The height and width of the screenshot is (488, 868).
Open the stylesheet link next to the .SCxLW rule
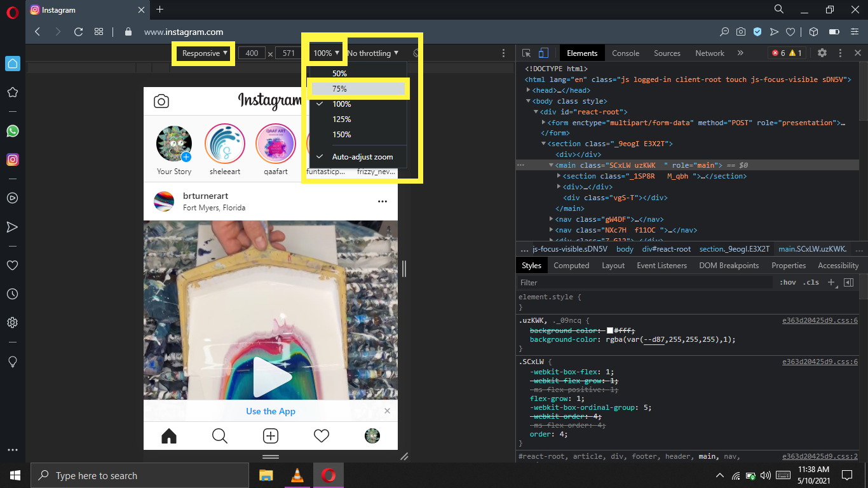820,362
